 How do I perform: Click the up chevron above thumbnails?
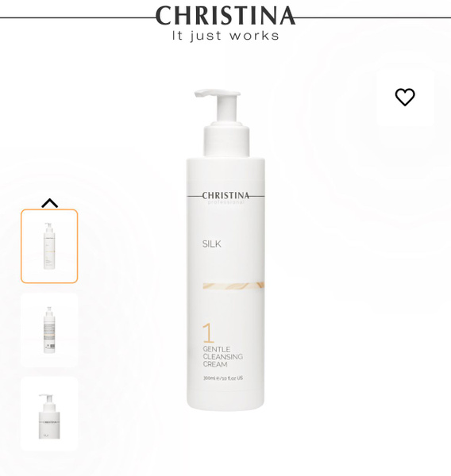click(49, 203)
